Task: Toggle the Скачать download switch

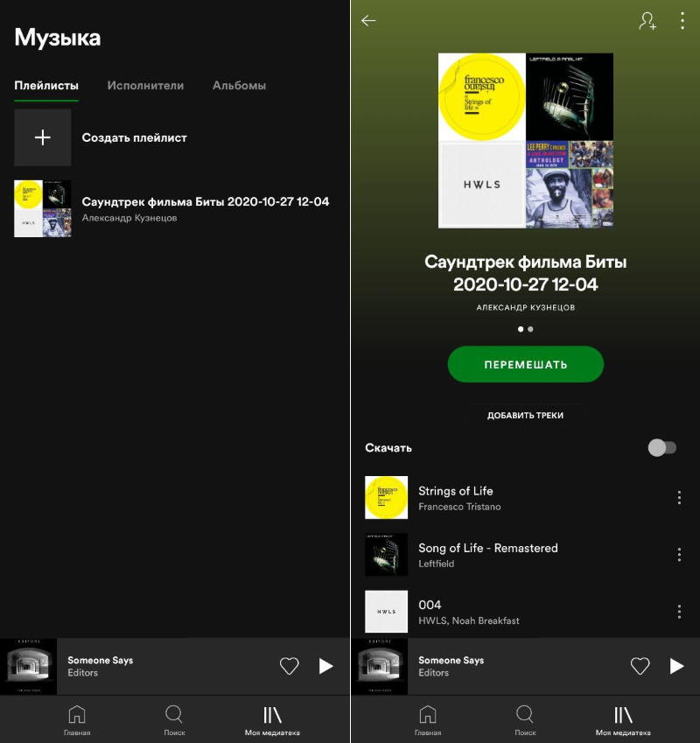Action: click(x=662, y=447)
